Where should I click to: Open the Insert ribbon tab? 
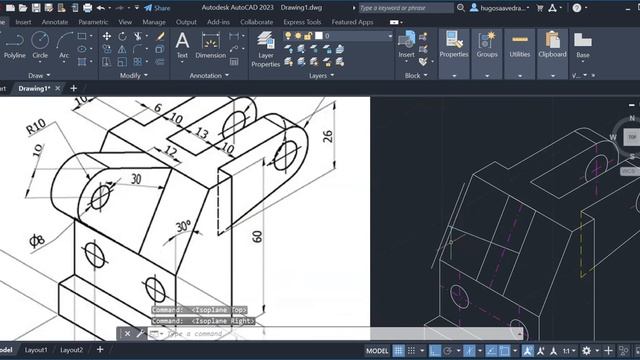[x=23, y=22]
